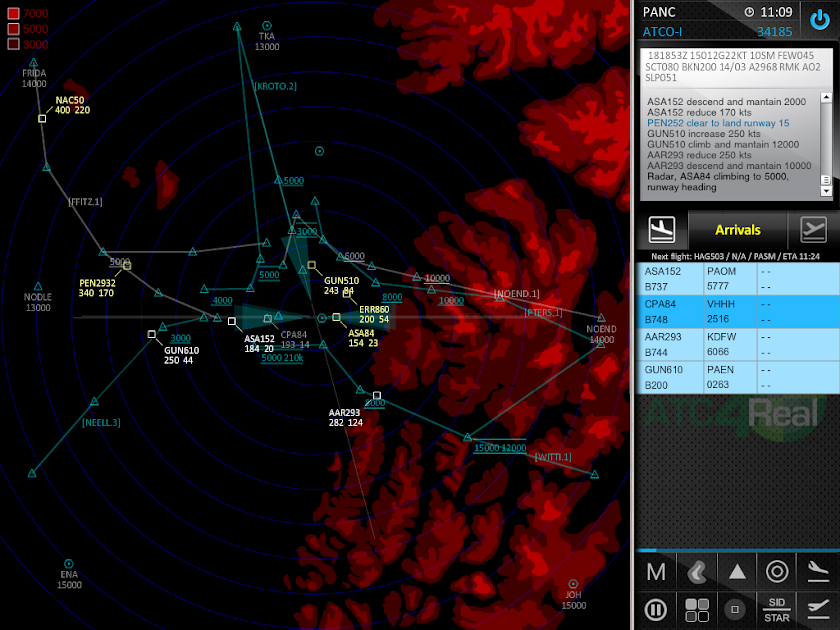
Task: Click the 3000 terrain legend swatch
Action: pos(13,44)
